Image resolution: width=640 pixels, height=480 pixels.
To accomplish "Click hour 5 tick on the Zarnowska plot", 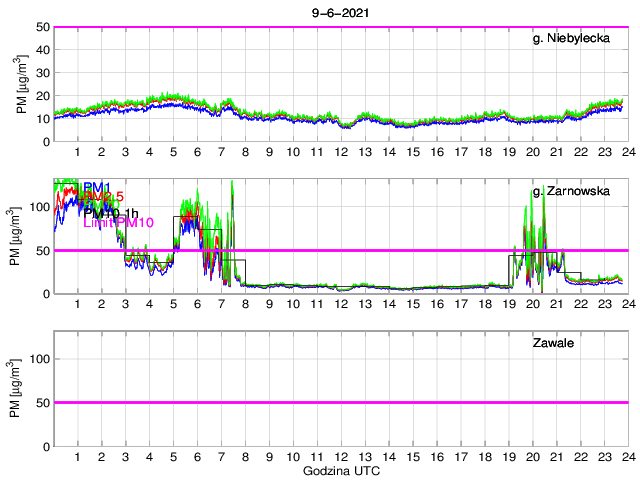I will pos(173,304).
